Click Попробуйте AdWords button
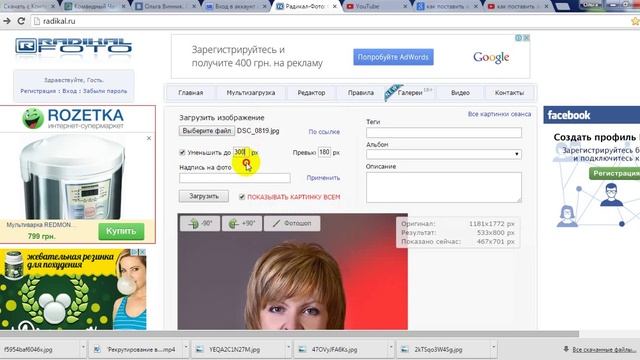 (x=393, y=57)
